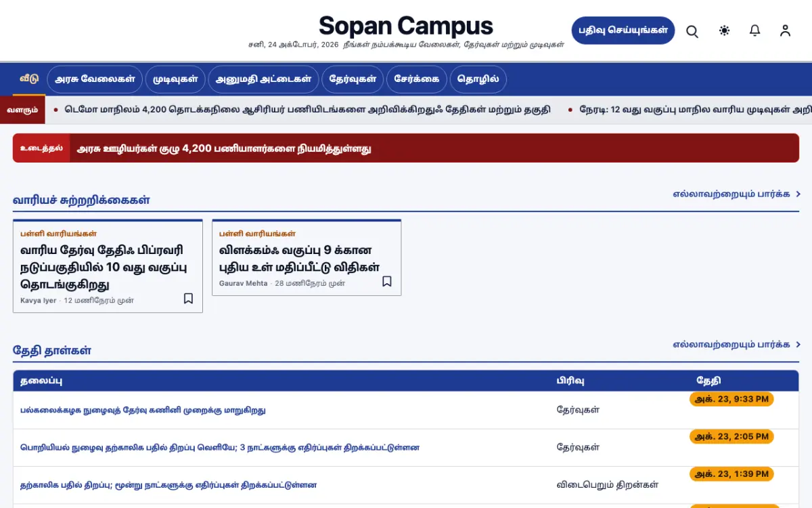
Task: Open ticker item about 4,200 ஆசிரியர் பணியிடங்கள்
Action: 307,109
